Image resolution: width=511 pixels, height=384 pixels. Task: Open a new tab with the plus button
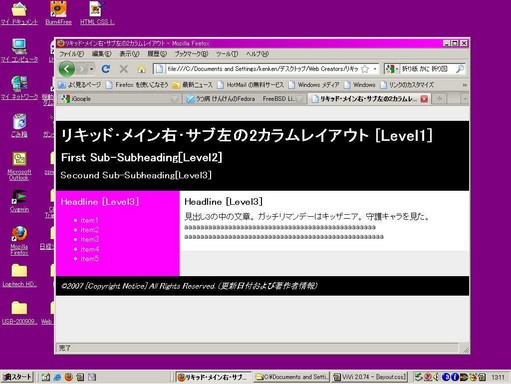point(439,99)
